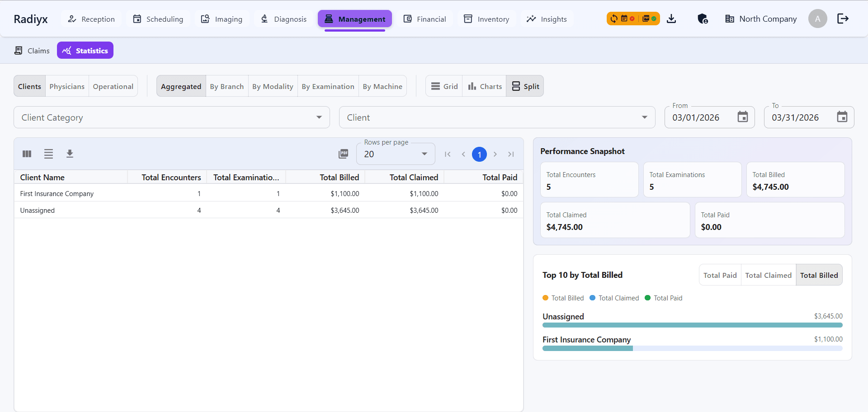Switch aggregation to By Branch

pos(227,86)
